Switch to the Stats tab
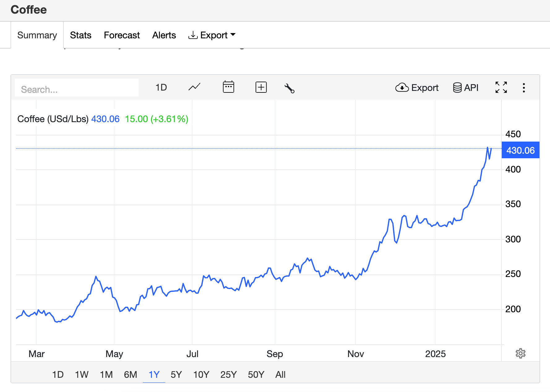Screen dimensions: 550x392 tap(80, 35)
